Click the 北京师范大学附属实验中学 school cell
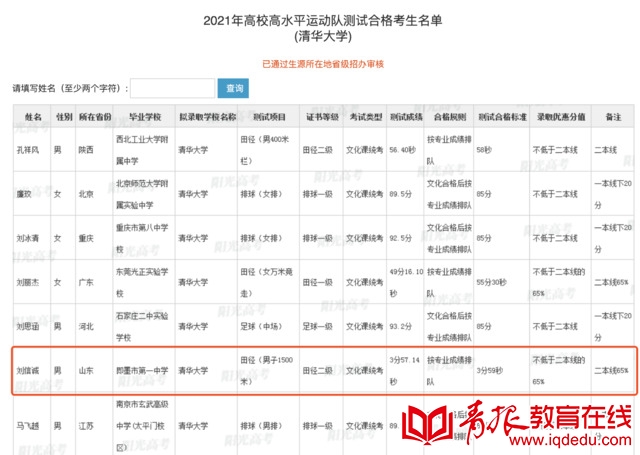 coord(142,194)
